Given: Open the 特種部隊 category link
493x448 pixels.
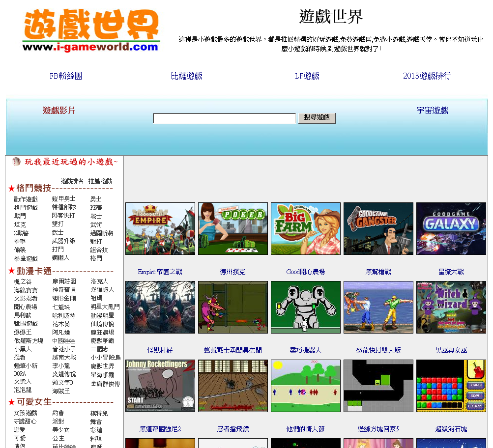Looking at the screenshot, I should click(64, 207).
